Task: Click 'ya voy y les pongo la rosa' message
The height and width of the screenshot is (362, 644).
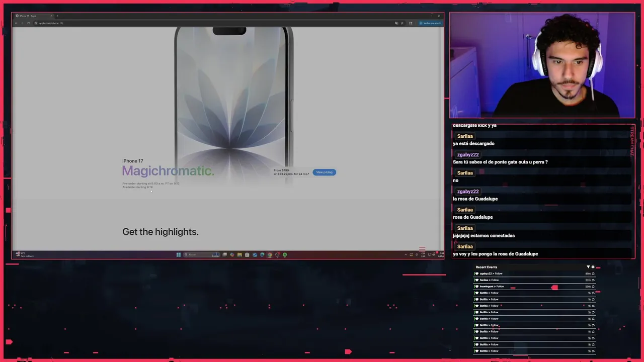Action: [495, 254]
